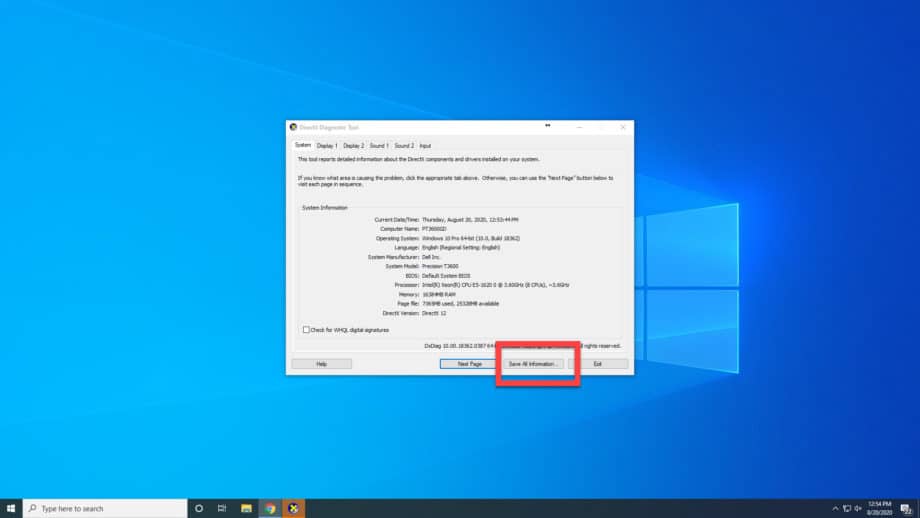
Task: Enable Check for WHQL digital signatures
Action: 306,330
